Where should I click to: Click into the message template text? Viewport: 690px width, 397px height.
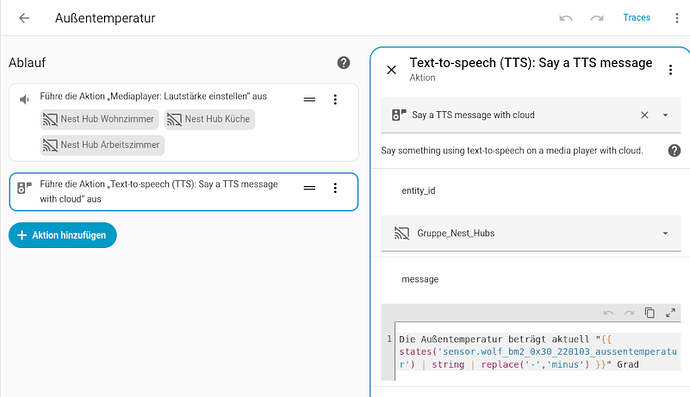coord(538,352)
